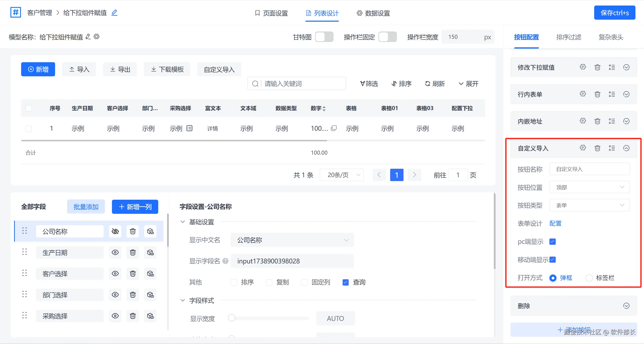Open the 按钮位置 dropdown

(x=589, y=187)
